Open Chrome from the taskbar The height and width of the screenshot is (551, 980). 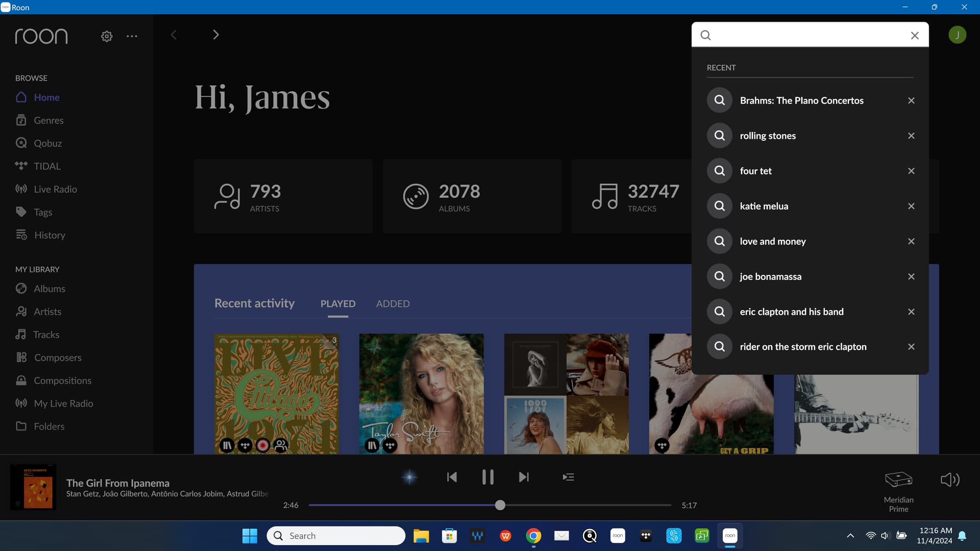[x=533, y=536]
